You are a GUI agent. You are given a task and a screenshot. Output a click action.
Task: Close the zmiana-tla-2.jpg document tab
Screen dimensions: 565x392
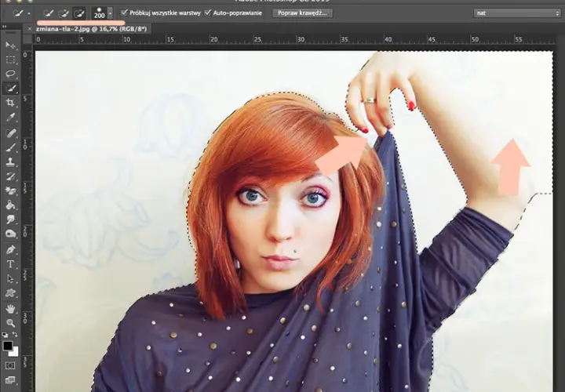coord(30,29)
